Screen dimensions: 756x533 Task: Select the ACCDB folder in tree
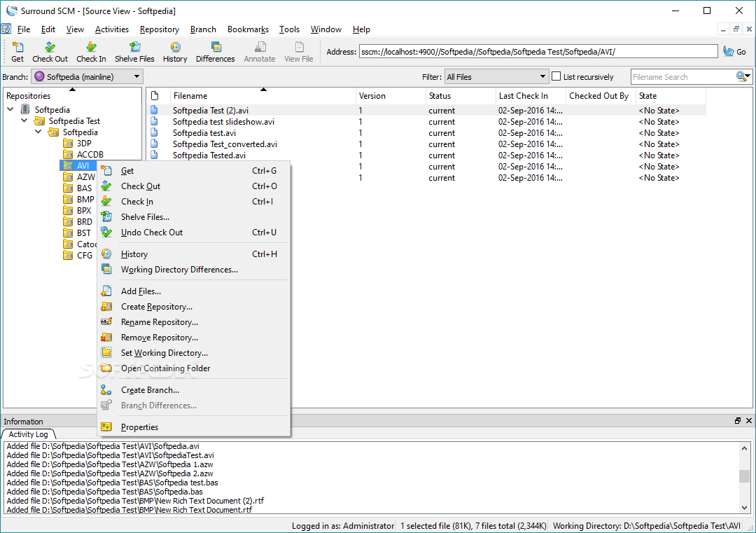click(83, 154)
